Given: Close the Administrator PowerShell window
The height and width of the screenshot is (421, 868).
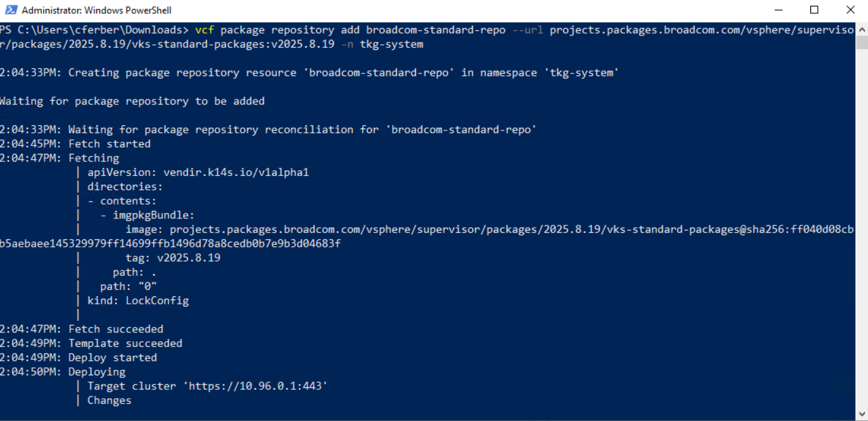Looking at the screenshot, I should pyautogui.click(x=850, y=10).
